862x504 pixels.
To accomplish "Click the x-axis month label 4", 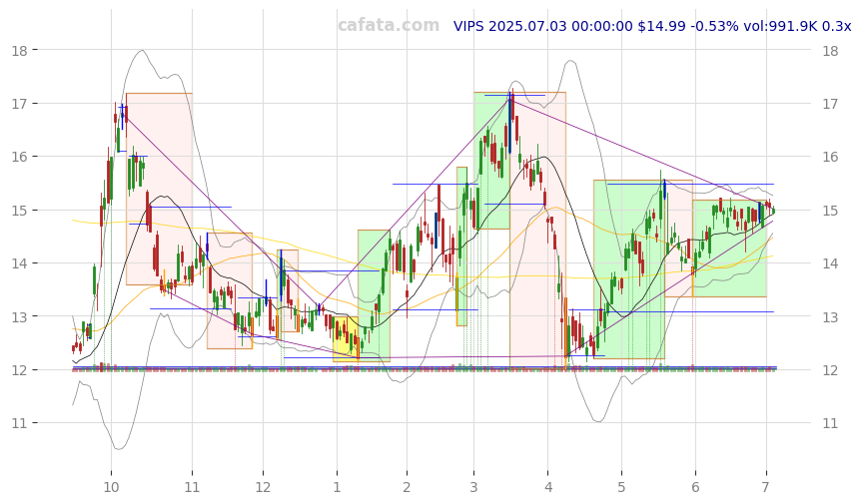I will (548, 487).
